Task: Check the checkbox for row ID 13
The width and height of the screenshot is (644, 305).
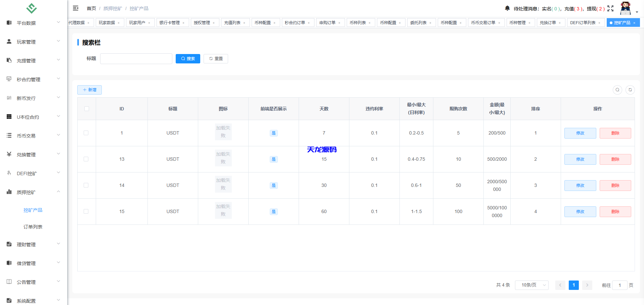Action: coord(86,159)
